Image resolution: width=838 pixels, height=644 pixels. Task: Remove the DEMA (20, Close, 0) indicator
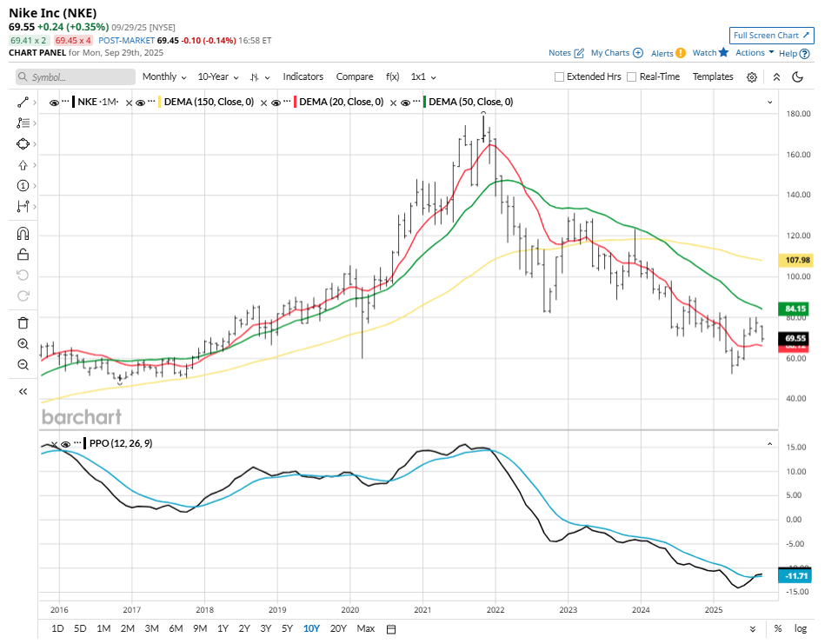click(264, 103)
